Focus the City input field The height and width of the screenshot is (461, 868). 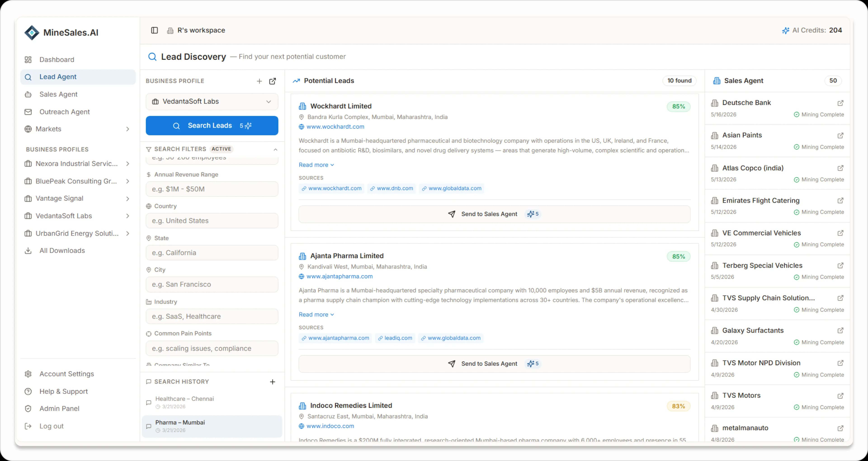(x=212, y=285)
